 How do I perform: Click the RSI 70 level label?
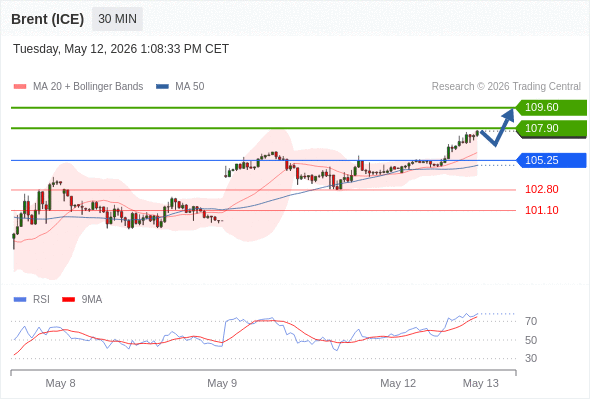pos(531,321)
